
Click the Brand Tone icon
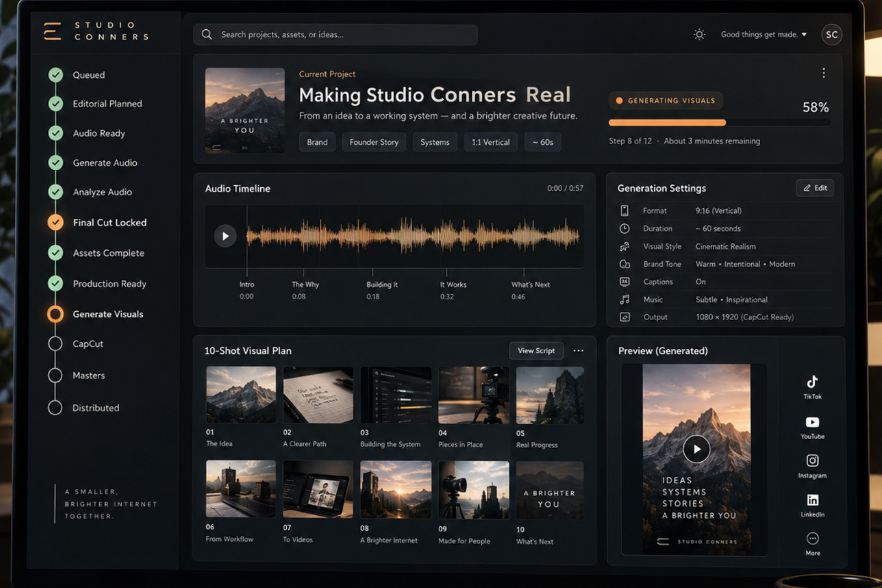point(625,264)
